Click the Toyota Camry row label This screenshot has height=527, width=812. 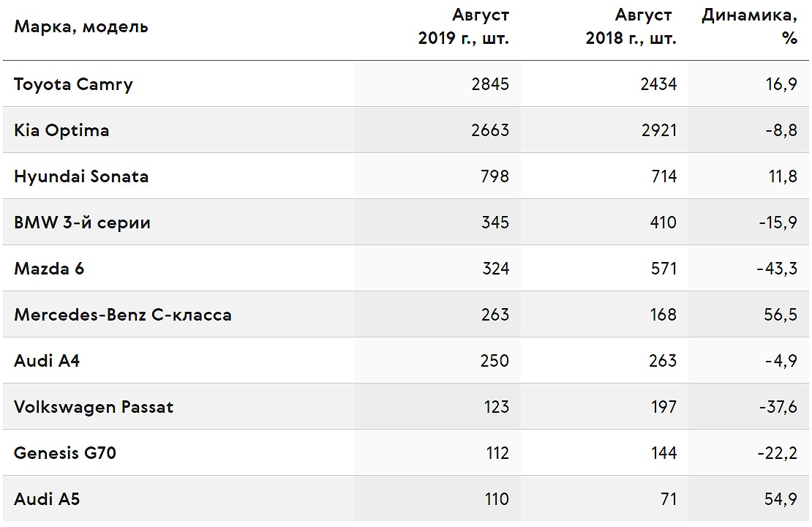pyautogui.click(x=74, y=84)
